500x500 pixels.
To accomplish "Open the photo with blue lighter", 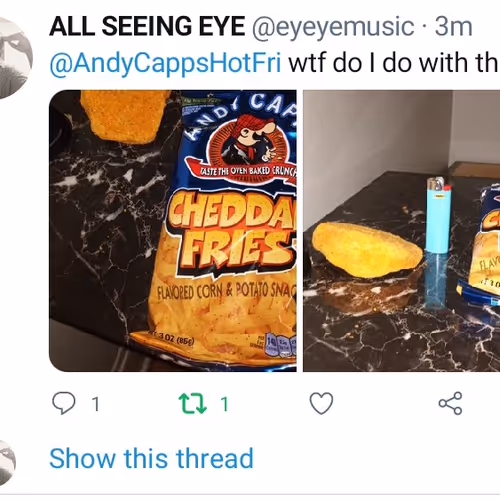I will pos(401,231).
